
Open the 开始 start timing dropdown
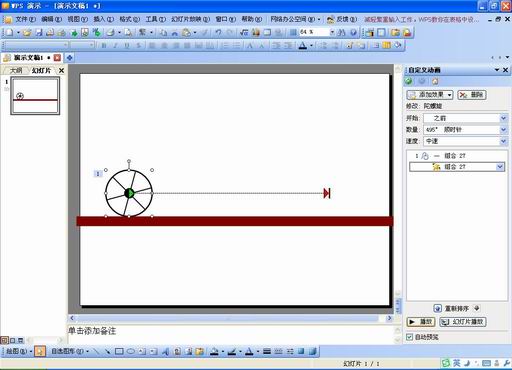(503, 118)
